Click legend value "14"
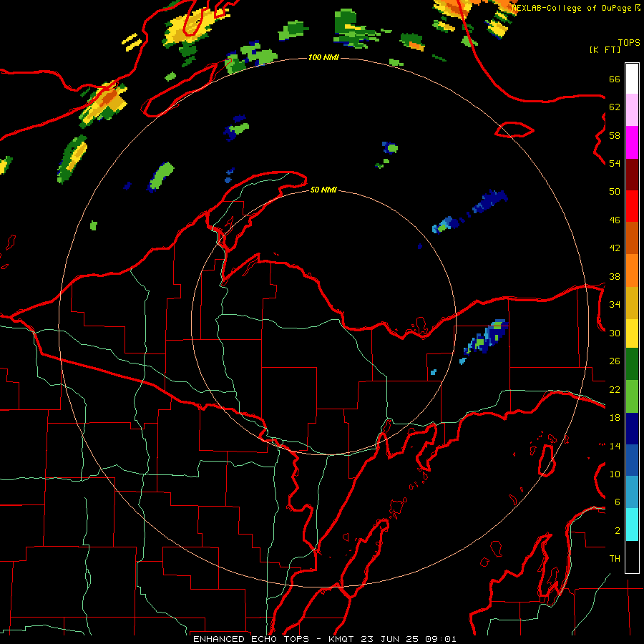Image resolution: width=644 pixels, height=644 pixels. [615, 446]
